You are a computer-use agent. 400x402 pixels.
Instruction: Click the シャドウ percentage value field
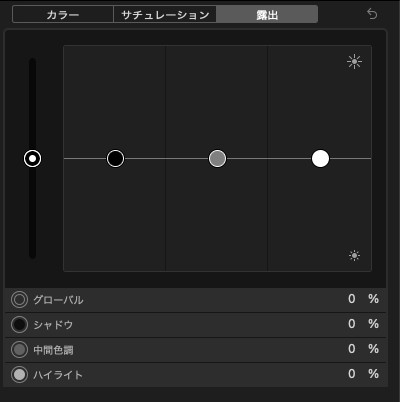(352, 324)
